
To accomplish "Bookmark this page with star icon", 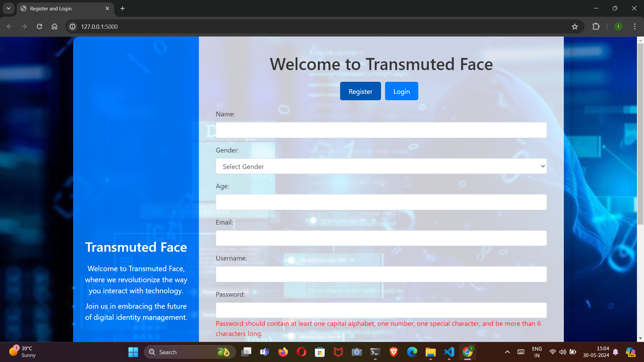I will pos(575,26).
